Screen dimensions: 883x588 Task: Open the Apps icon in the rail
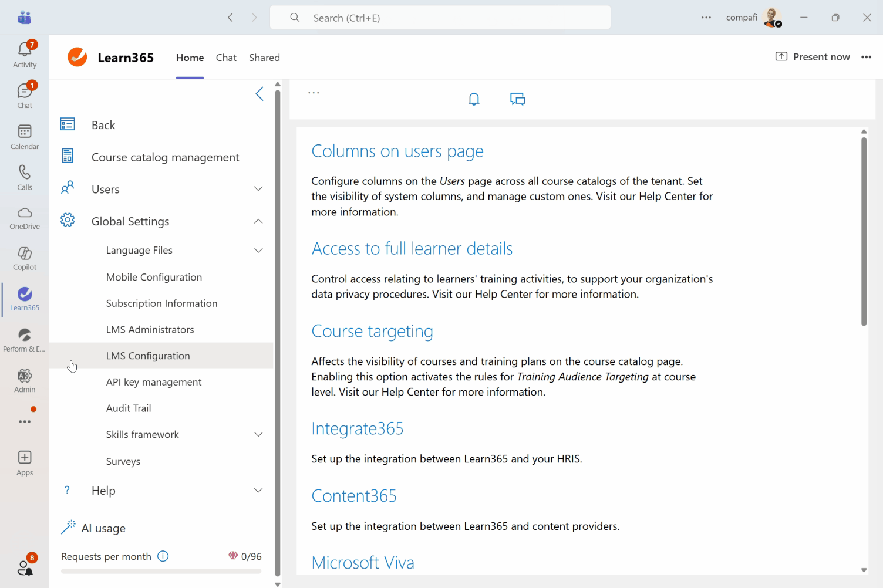coord(24,462)
